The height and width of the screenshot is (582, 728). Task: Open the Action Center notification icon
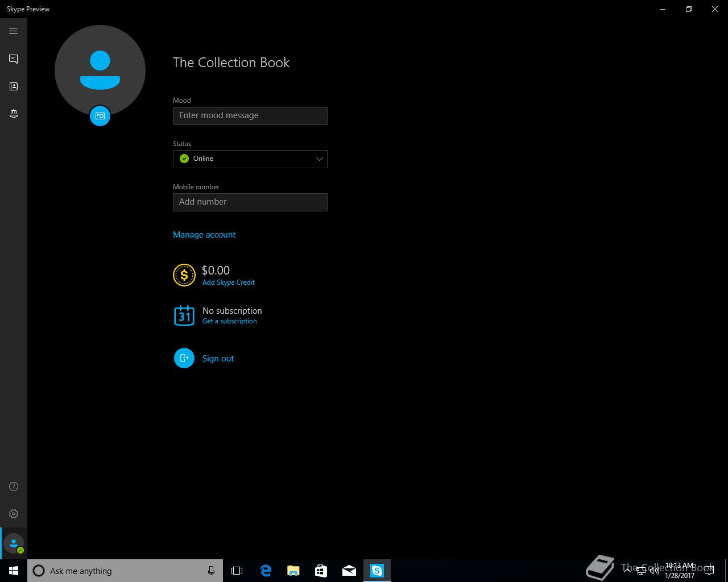pyautogui.click(x=709, y=571)
